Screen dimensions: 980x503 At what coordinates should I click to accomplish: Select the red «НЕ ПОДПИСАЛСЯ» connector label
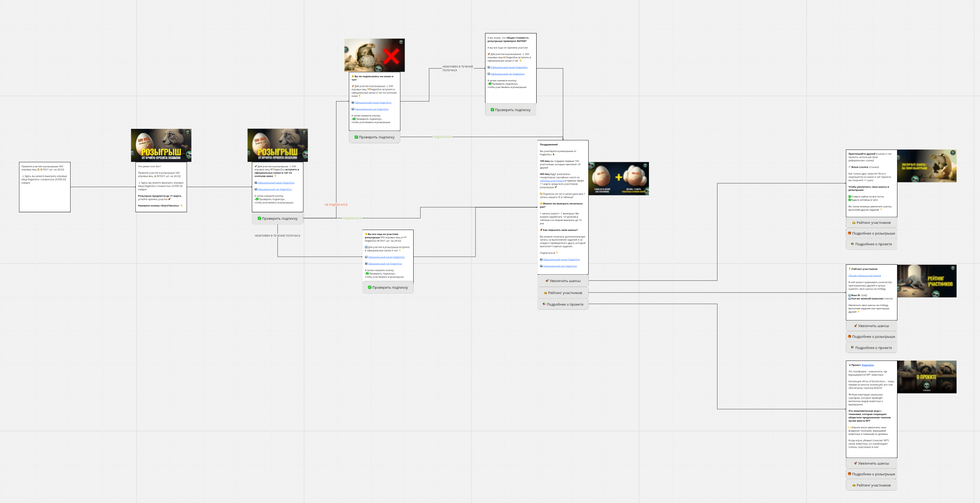click(336, 205)
